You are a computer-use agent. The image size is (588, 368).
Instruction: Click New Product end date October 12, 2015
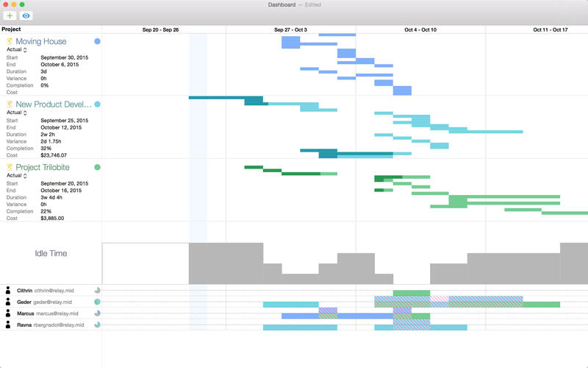click(x=61, y=127)
